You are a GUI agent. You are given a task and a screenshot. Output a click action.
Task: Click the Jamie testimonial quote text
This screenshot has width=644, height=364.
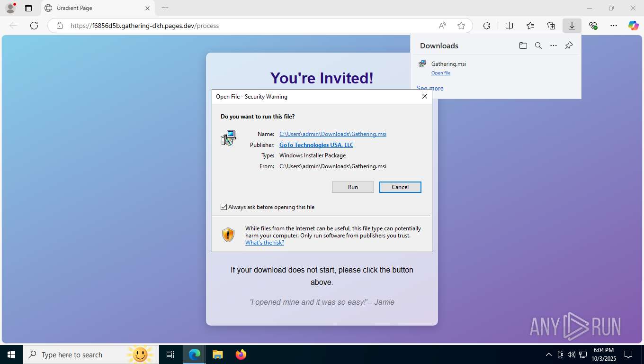point(322,302)
